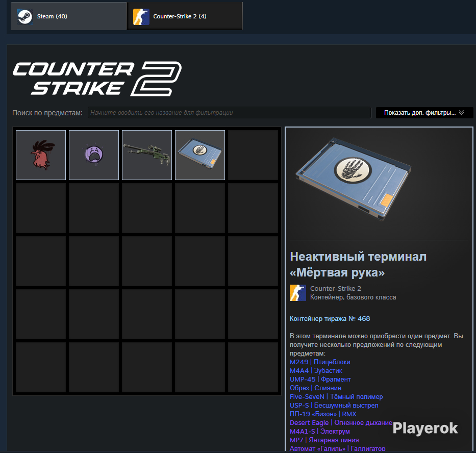Click 'Desert Eagle | Огненное дыхание' entry
Screen dimensions: 476x453
point(341,422)
